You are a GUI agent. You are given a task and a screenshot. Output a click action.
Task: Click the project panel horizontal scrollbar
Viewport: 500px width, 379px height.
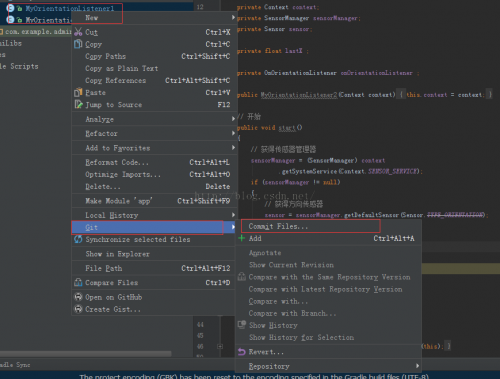click(86, 354)
